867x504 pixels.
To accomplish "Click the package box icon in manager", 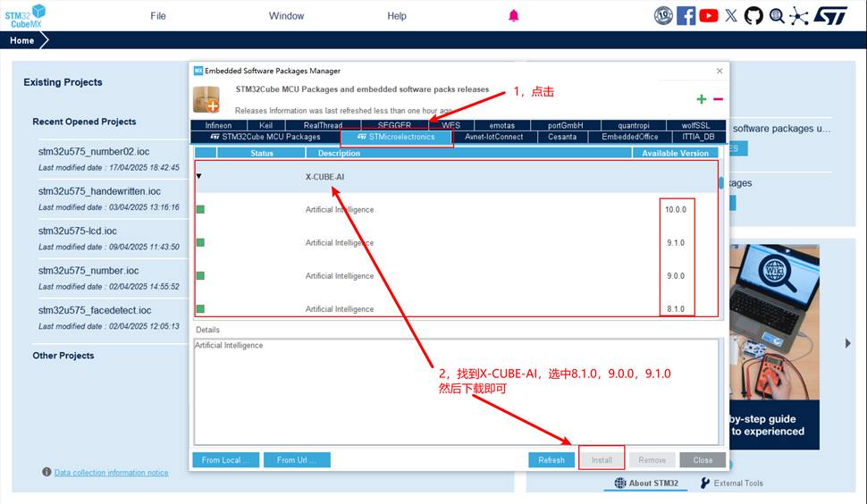I will [206, 99].
